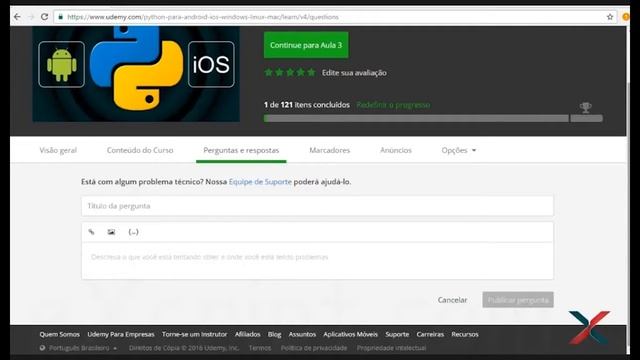
Task: Click the fifth rating star
Action: (311, 72)
